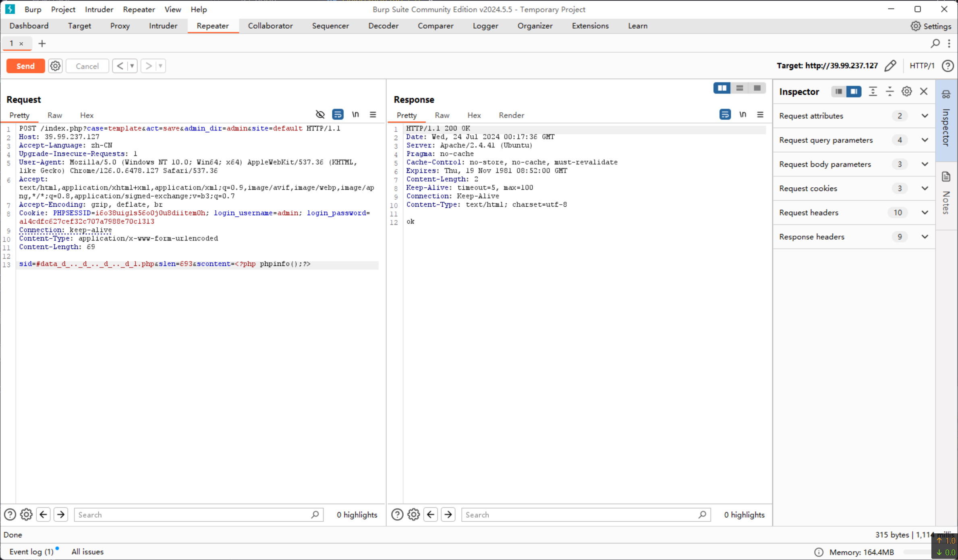Jump to previous request search match
Screen dimensions: 958x560
click(x=44, y=514)
